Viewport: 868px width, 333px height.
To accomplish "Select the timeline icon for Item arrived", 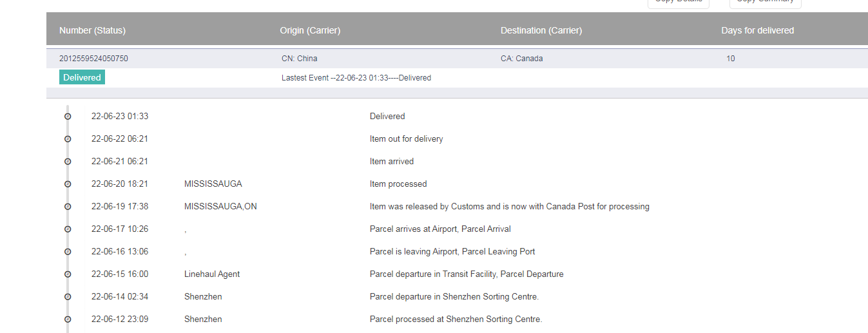I will 68,162.
